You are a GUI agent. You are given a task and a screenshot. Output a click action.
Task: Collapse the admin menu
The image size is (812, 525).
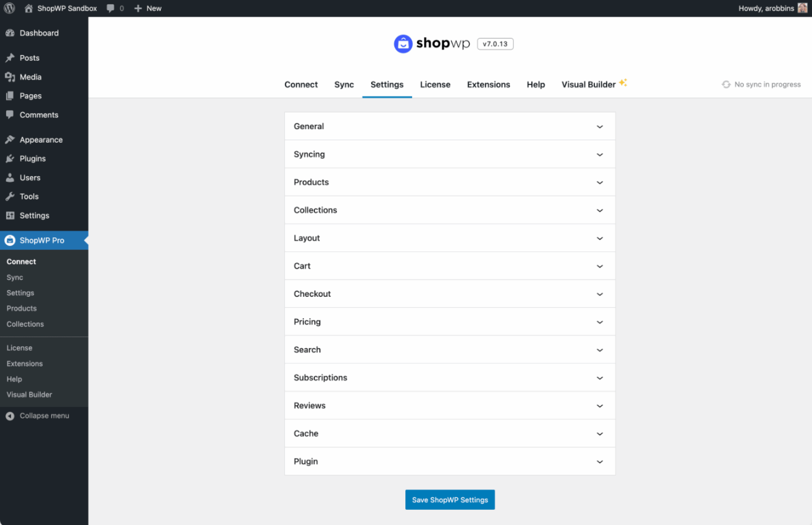[x=37, y=415]
